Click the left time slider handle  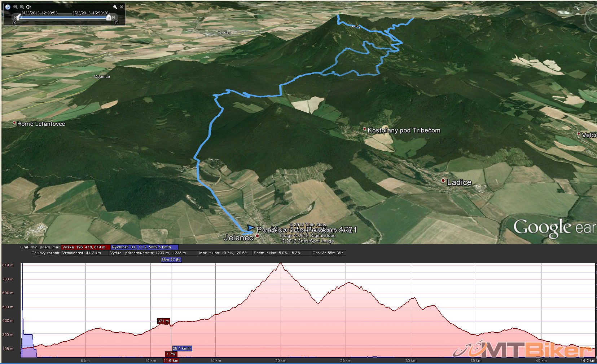pyautogui.click(x=18, y=17)
